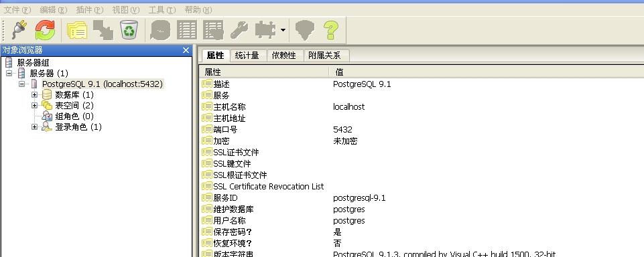
Task: Expand the 登录角色 (1) node
Action: 34,127
